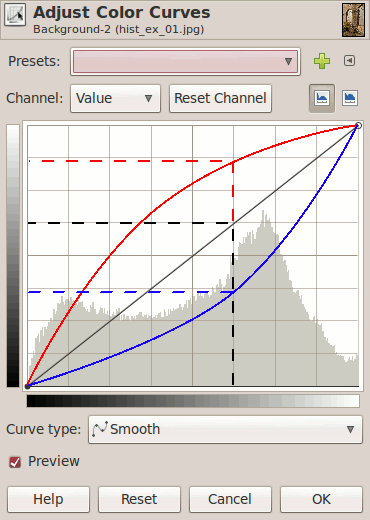Click the horizontal grayscale gradient bar

193,401
